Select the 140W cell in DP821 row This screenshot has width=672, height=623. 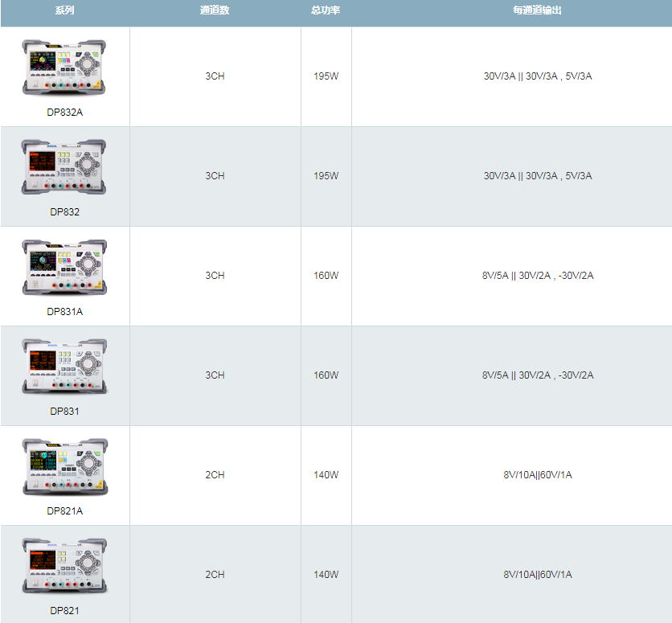(326, 575)
